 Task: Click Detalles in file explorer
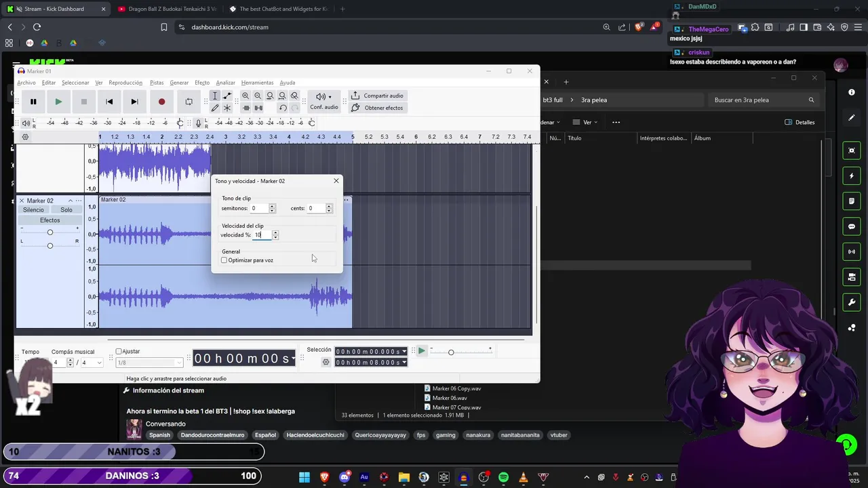tap(800, 123)
